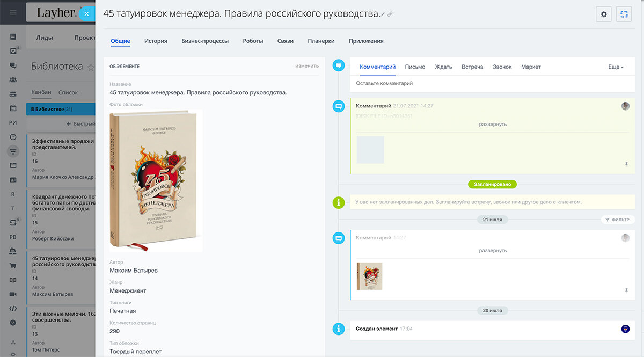The height and width of the screenshot is (357, 644).
Task: Open the video camera icon in the sidebar
Action: tap(13, 294)
